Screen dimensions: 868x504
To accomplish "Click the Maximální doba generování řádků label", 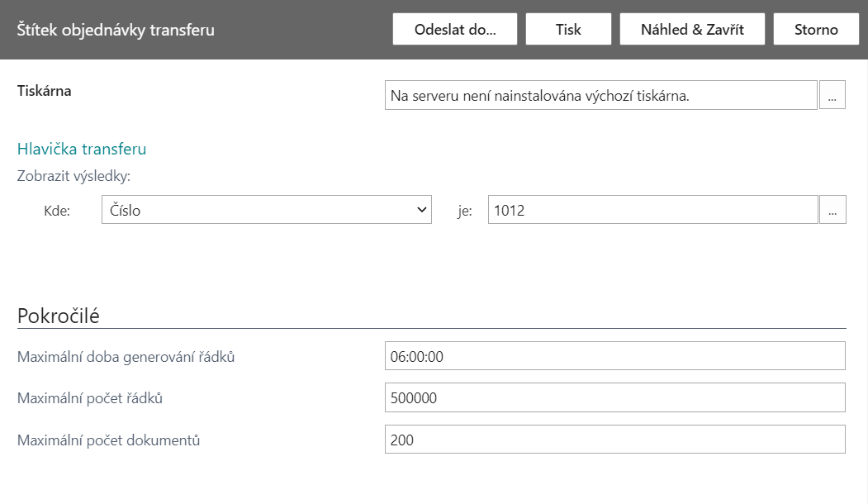I will pos(126,357).
